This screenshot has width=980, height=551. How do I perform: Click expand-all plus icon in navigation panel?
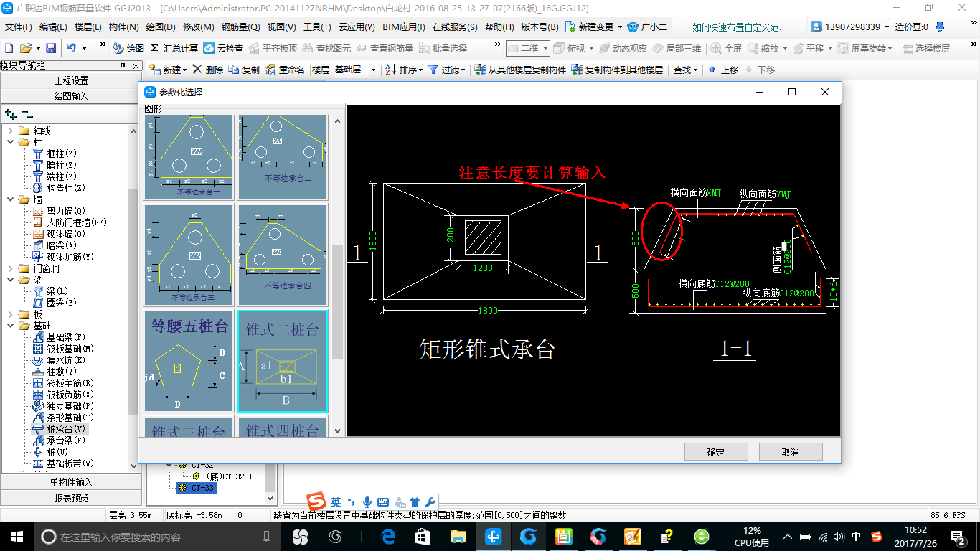(x=10, y=113)
